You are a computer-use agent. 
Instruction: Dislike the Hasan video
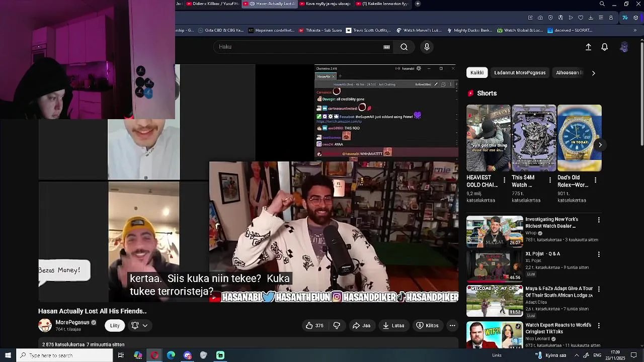(337, 325)
